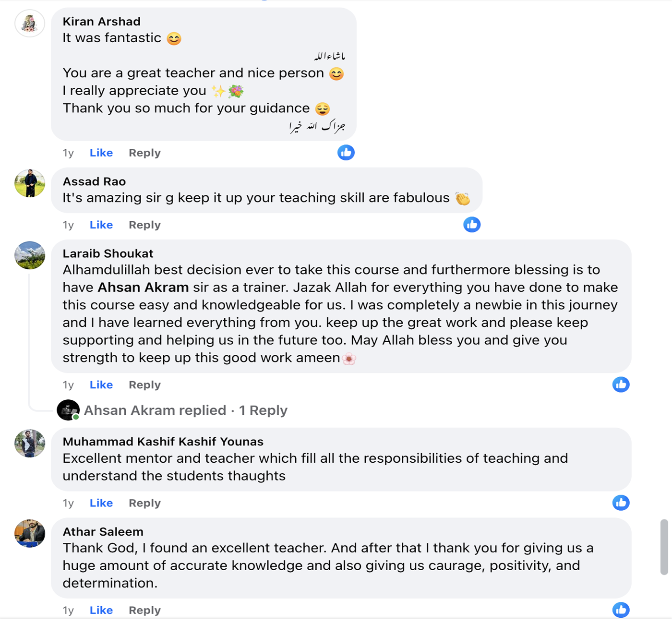The image size is (672, 624).
Task: Expand Ahsan Akram's 1 Reply thread
Action: tap(186, 410)
